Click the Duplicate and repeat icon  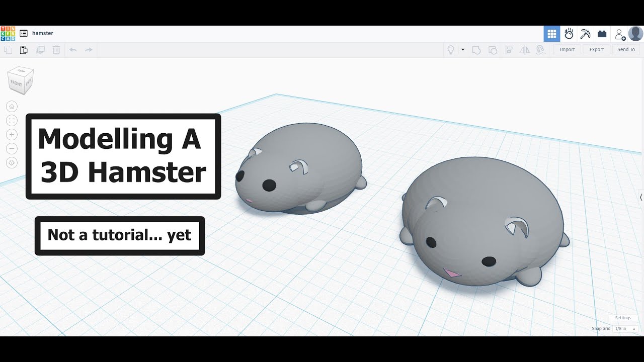click(x=40, y=50)
